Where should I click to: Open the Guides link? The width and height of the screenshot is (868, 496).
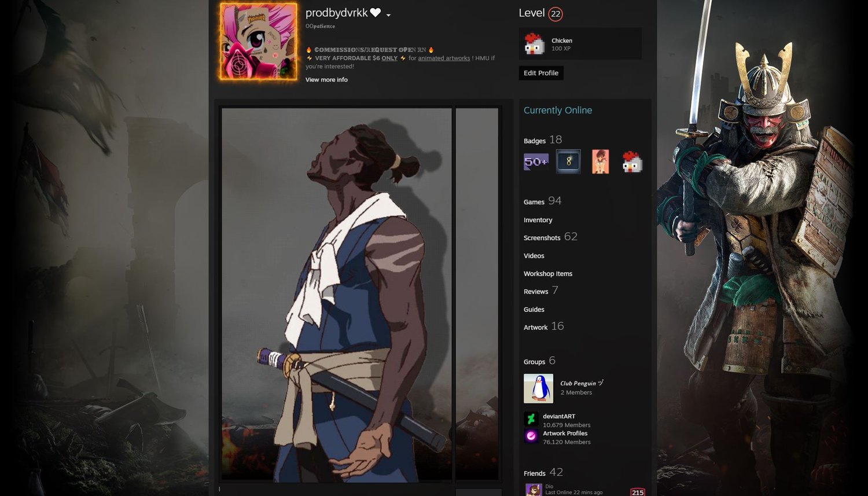(x=534, y=310)
